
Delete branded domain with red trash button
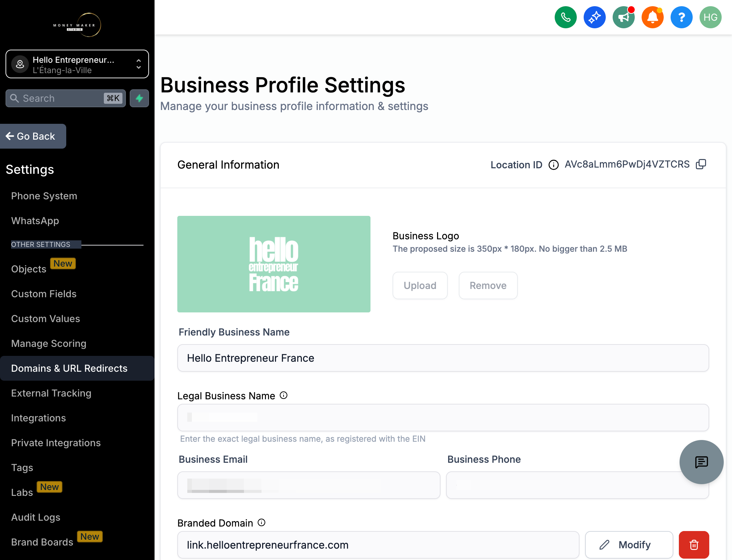click(694, 545)
